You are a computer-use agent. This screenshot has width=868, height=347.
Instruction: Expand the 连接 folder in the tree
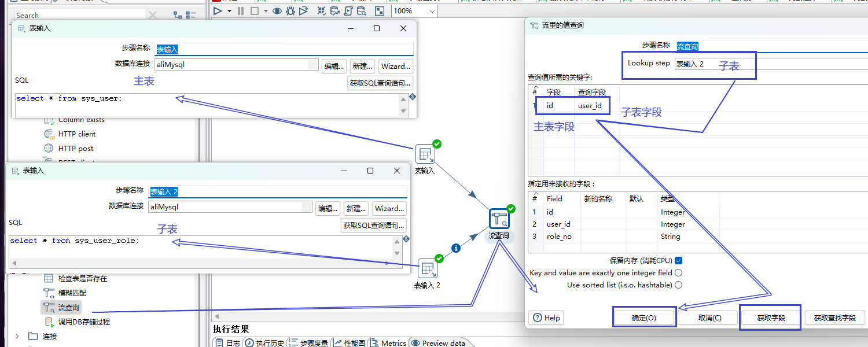point(17,336)
